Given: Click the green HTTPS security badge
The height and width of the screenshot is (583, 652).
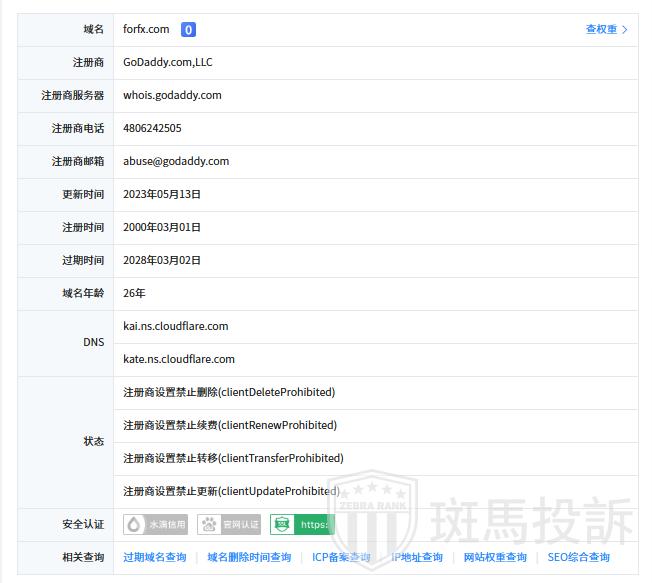Looking at the screenshot, I should (302, 524).
